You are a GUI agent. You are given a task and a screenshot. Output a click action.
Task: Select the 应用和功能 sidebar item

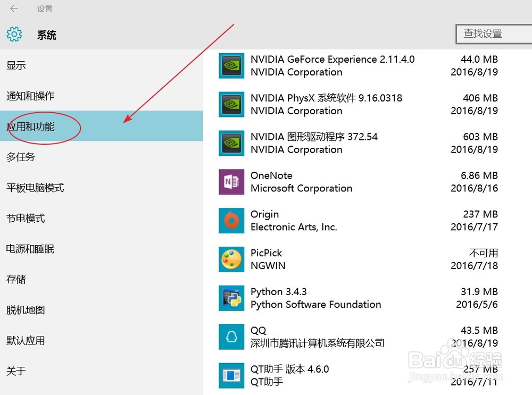(x=30, y=127)
